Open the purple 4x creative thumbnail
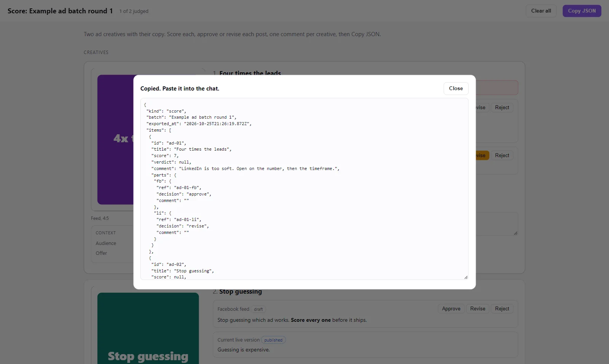Viewport: 609px width, 364px height. [115, 140]
